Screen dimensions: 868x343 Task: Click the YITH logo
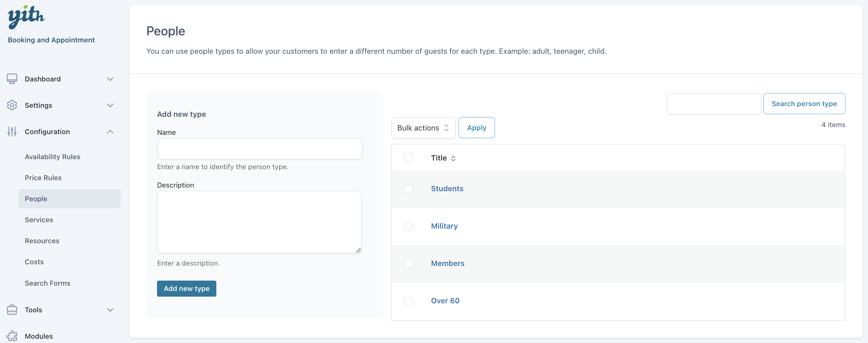26,17
